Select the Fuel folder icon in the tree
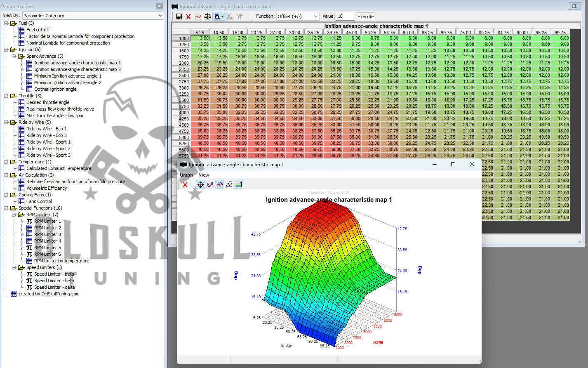Image resolution: width=588 pixels, height=368 pixels. point(14,23)
